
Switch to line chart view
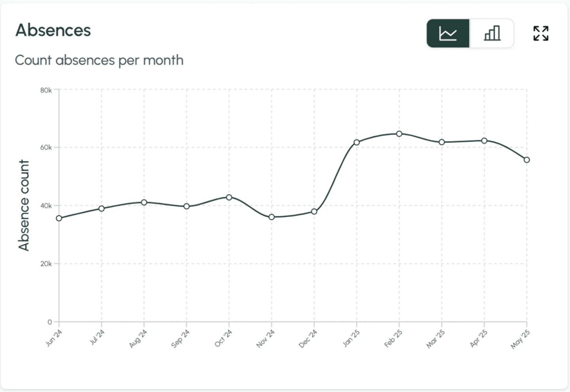pyautogui.click(x=448, y=34)
